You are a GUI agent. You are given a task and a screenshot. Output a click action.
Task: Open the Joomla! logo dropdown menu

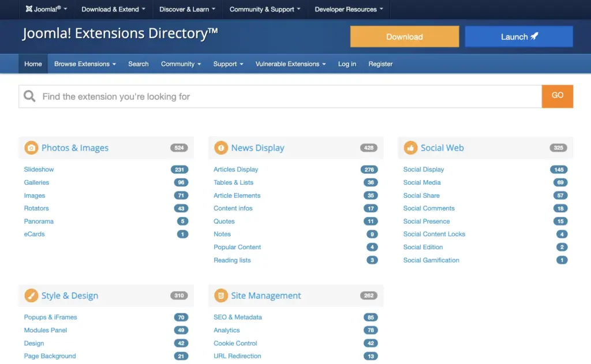click(46, 9)
